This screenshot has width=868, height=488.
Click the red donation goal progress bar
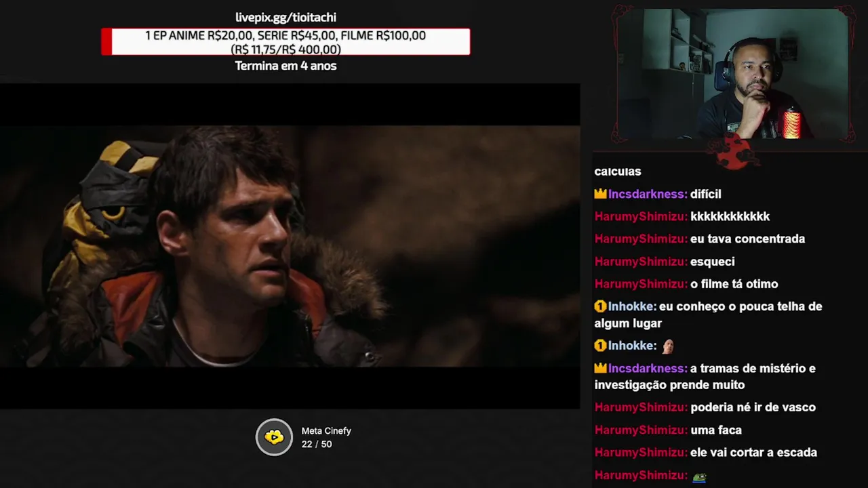tap(285, 42)
